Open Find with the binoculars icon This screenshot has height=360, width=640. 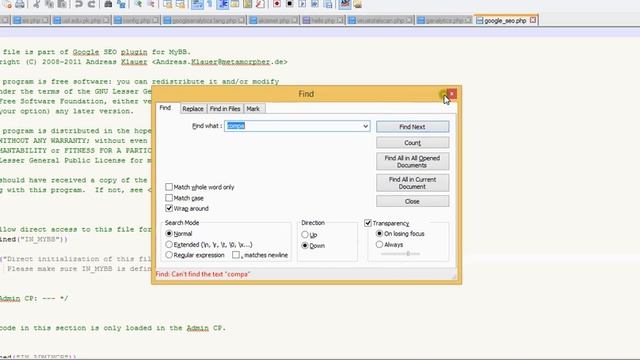click(108, 4)
